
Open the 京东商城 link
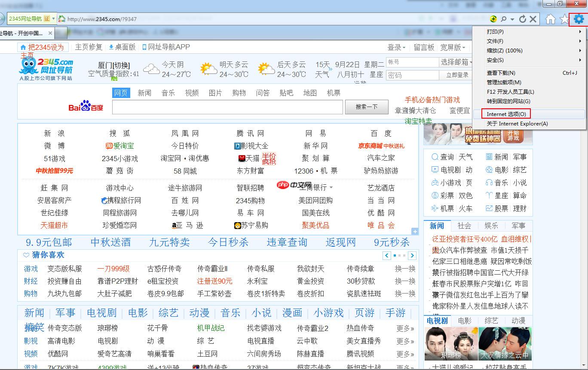[x=370, y=146]
